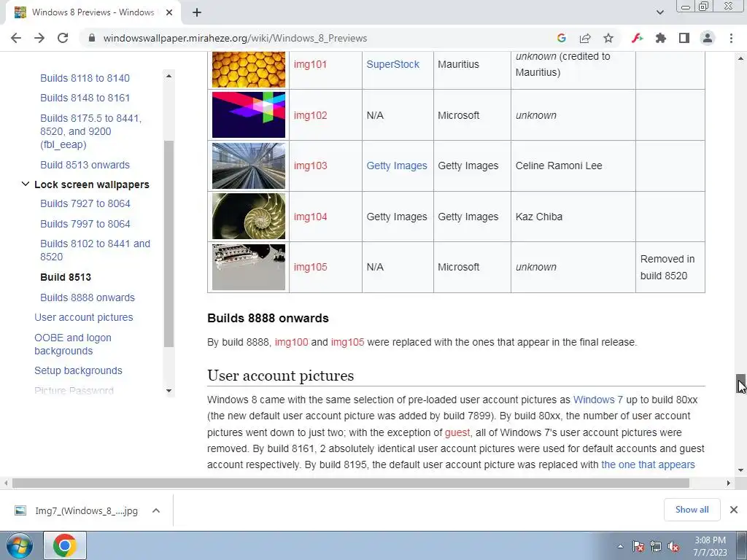Expand download item options chevron
This screenshot has width=747, height=560.
click(x=156, y=510)
